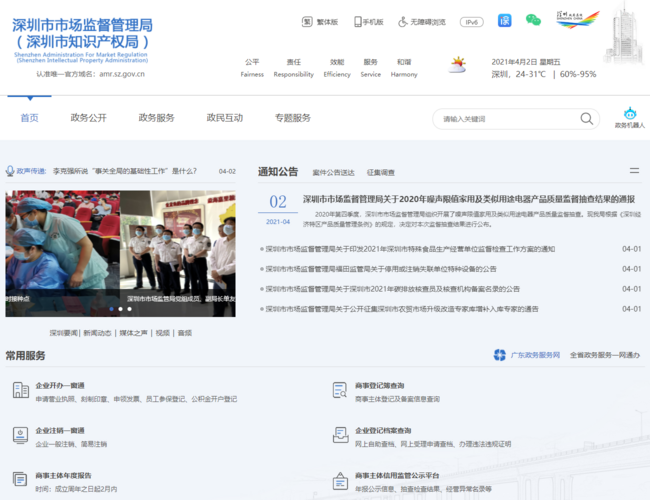Switch to Traditional Chinese version (繁体版)
The width and height of the screenshot is (650, 500).
tap(320, 22)
